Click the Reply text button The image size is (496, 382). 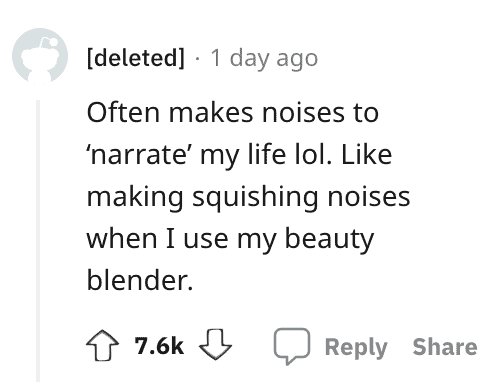356,348
